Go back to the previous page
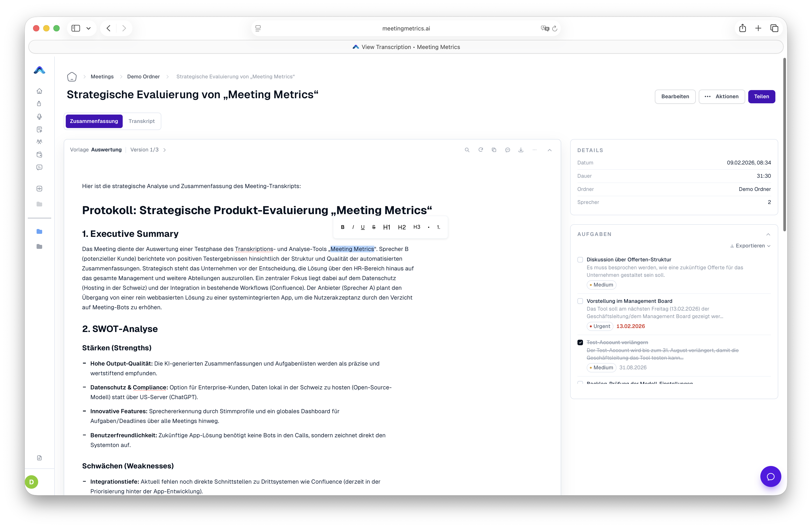The height and width of the screenshot is (528, 812). tap(109, 28)
